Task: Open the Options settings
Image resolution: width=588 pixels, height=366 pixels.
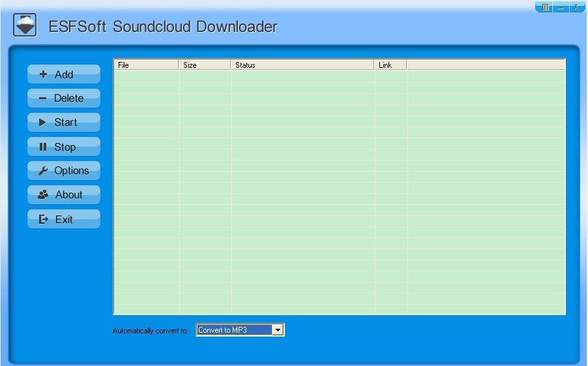Action: pyautogui.click(x=64, y=170)
